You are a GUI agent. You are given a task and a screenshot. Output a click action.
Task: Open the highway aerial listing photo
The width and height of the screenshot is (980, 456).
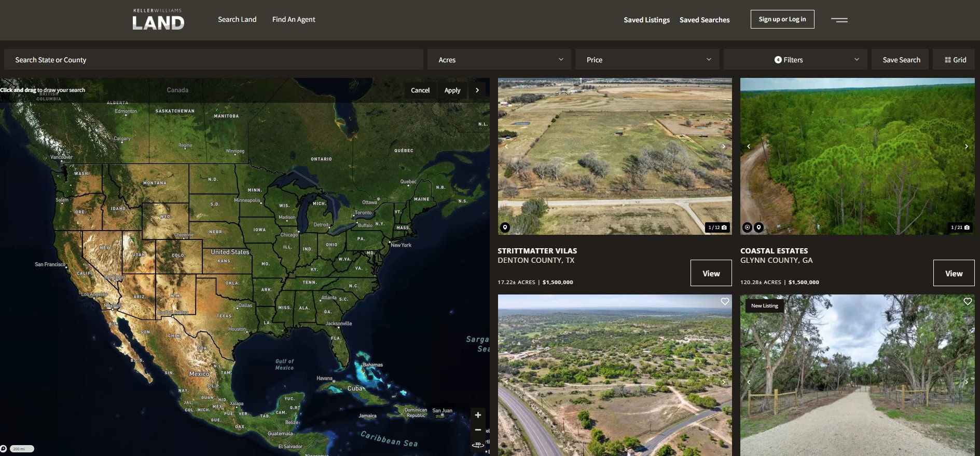tap(615, 375)
